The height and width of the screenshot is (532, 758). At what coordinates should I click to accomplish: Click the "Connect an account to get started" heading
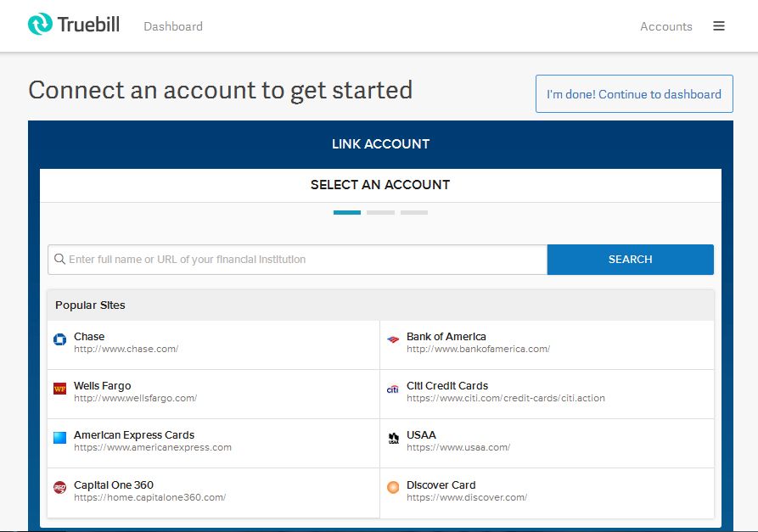[221, 90]
